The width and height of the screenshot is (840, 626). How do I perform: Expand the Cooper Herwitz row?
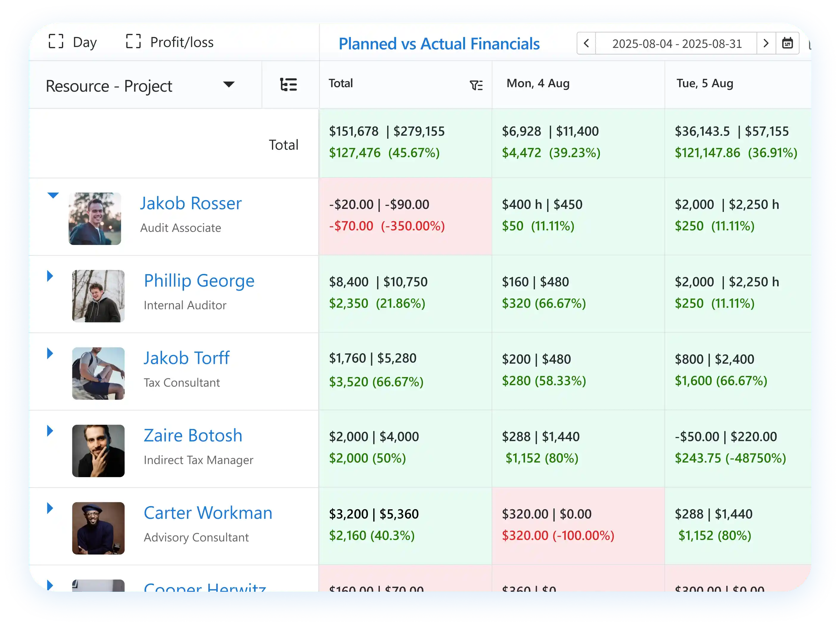[x=50, y=585]
